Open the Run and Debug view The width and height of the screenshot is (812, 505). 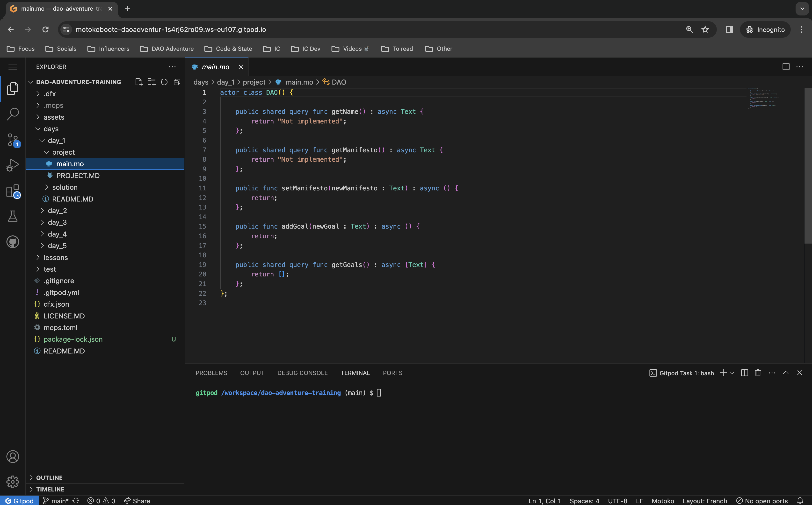(13, 165)
